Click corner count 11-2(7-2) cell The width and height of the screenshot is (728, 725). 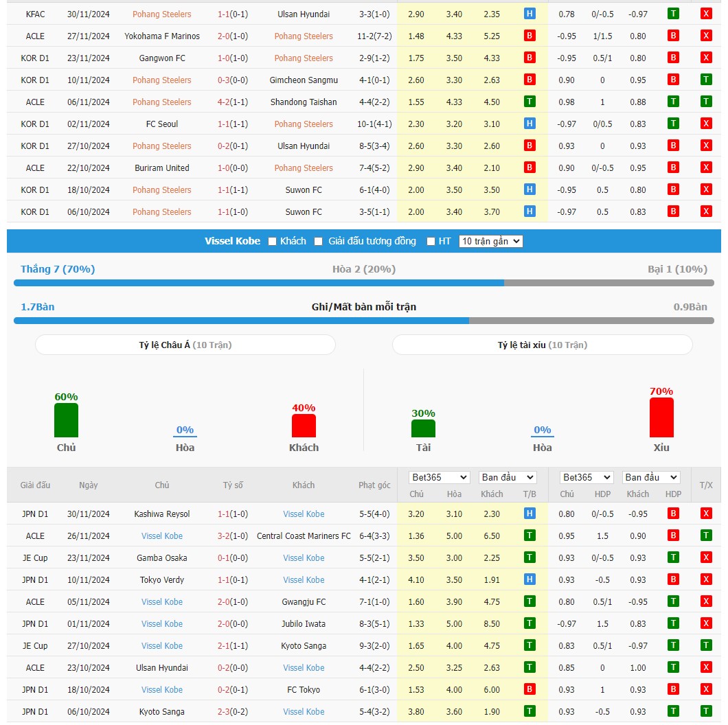coord(374,36)
